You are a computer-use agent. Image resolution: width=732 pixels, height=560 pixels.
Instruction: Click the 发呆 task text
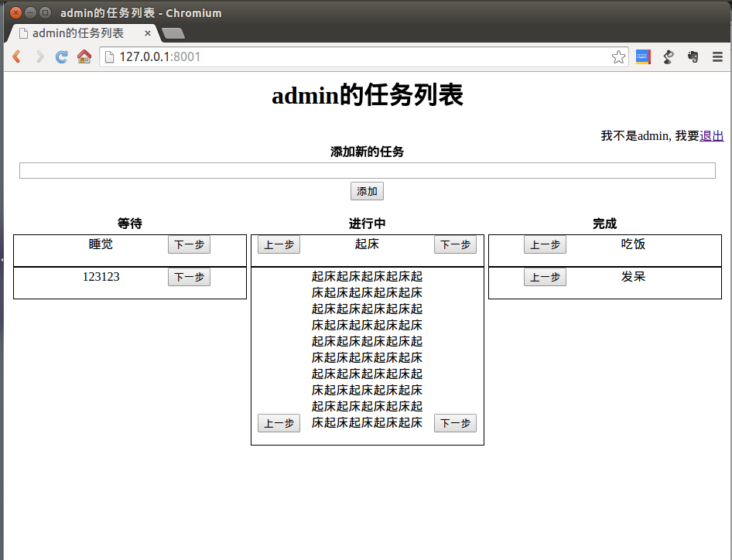point(633,277)
